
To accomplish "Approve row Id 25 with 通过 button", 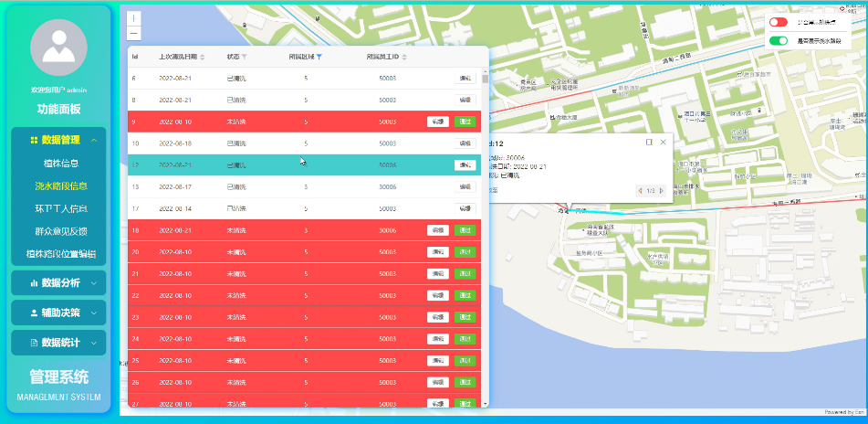I will pos(465,361).
